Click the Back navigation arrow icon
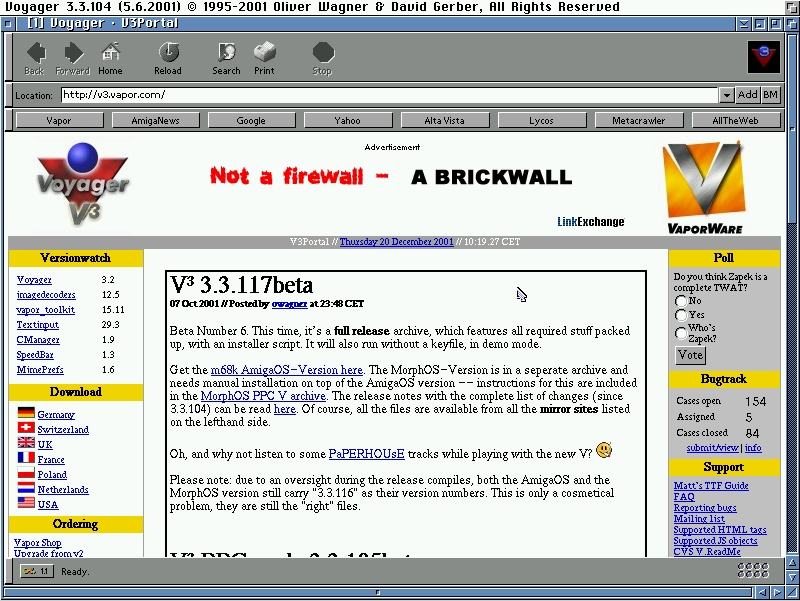 click(x=35, y=54)
